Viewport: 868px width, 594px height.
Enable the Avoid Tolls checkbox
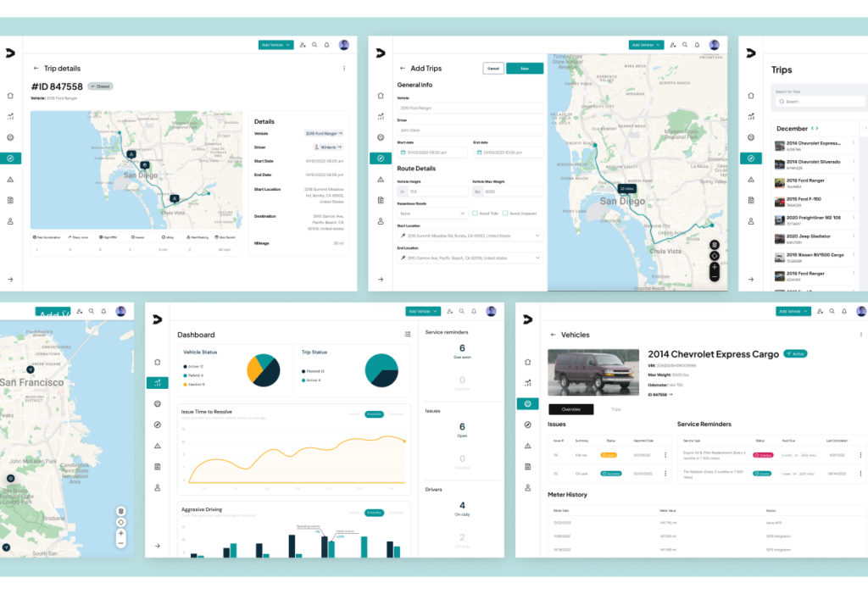(x=475, y=214)
